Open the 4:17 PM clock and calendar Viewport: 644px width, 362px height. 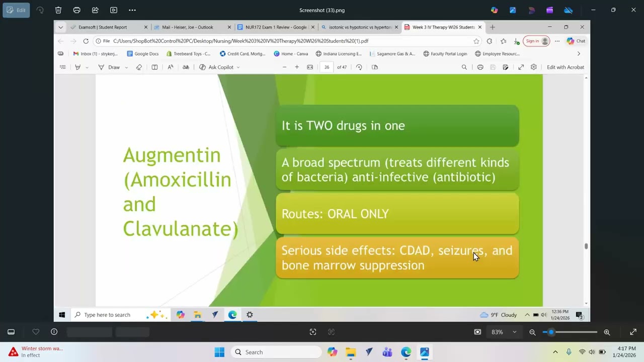624,352
